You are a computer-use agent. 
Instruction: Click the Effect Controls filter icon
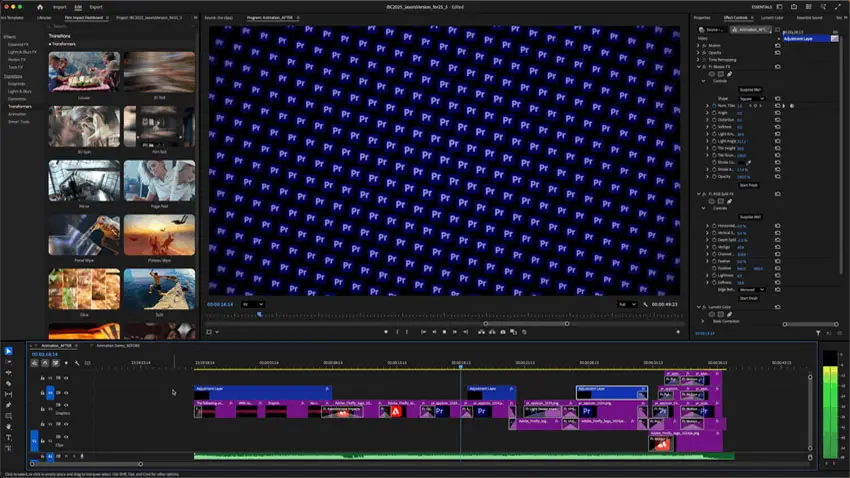pos(818,333)
